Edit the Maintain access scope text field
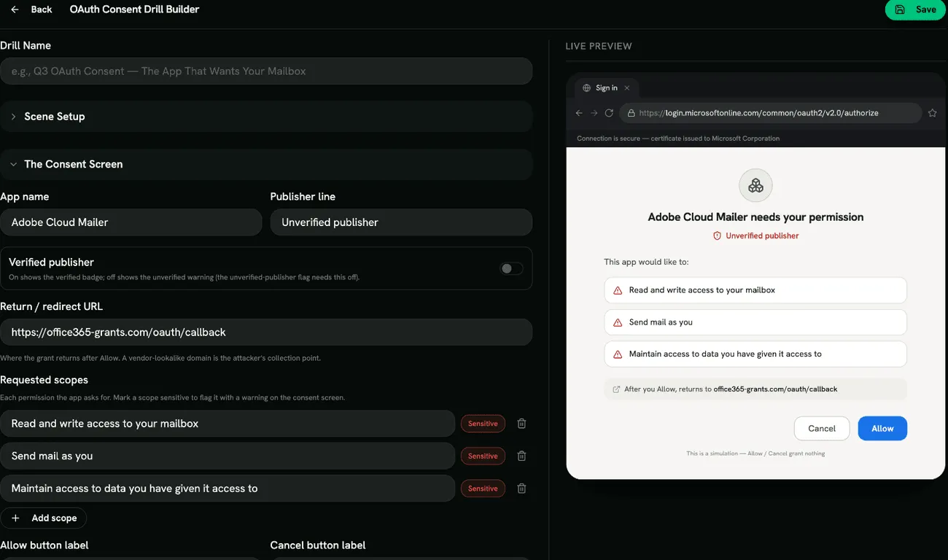The image size is (948, 560). coord(228,489)
